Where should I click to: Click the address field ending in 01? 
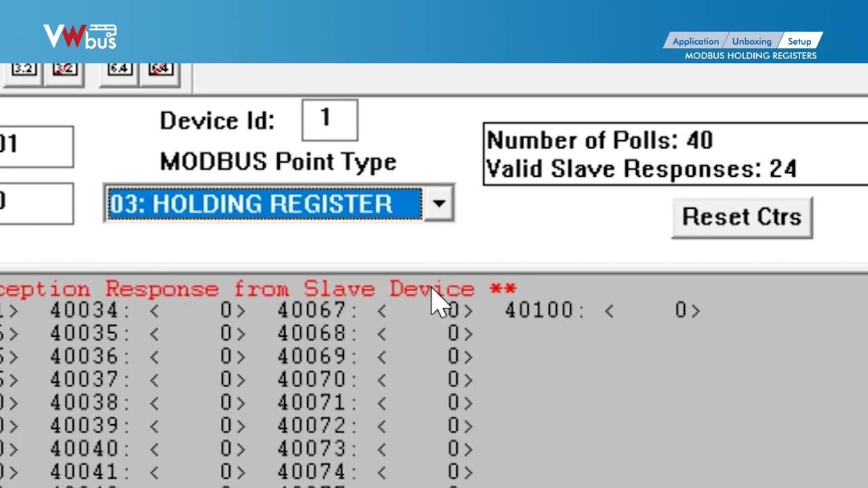coord(34,146)
